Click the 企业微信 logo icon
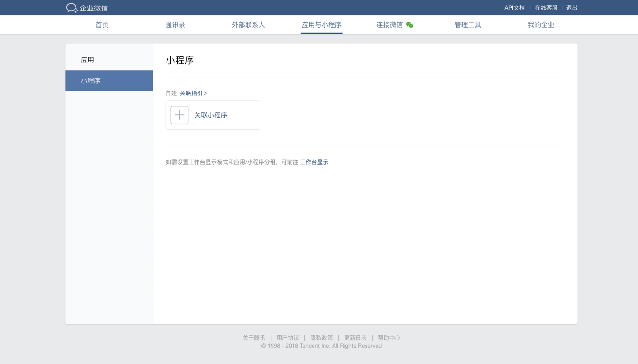 (72, 7)
